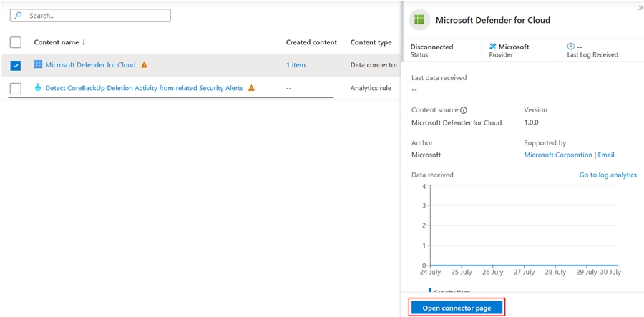The image size is (644, 317).
Task: Click the Microsoft provider icon
Action: (x=492, y=47)
